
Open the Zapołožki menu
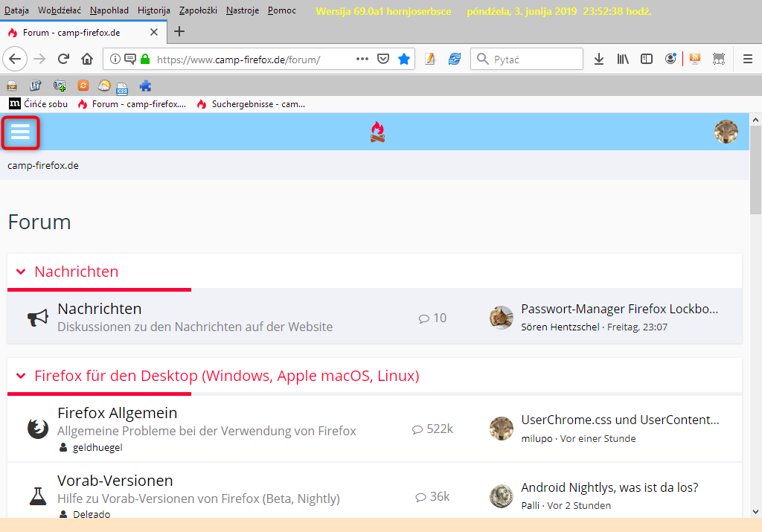[198, 10]
